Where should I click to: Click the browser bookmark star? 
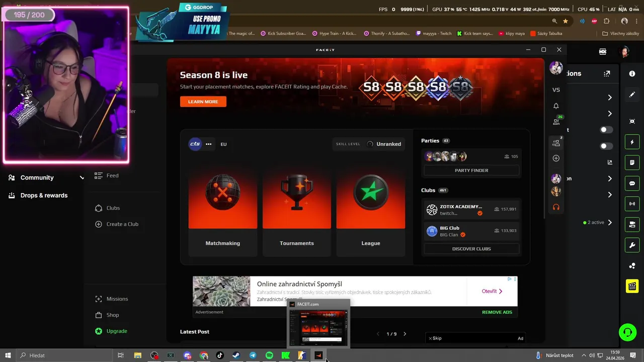tap(566, 21)
